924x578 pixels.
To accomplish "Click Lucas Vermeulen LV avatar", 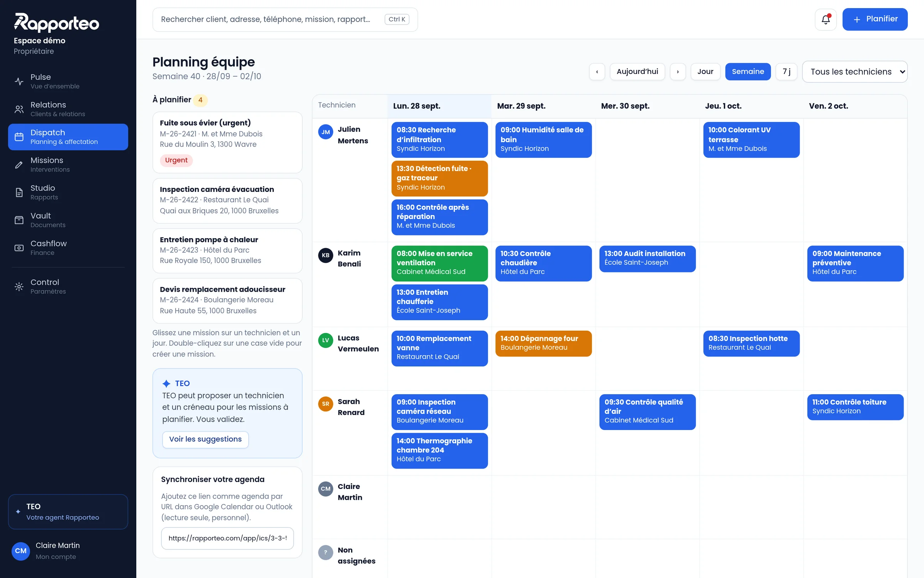I will tap(325, 340).
